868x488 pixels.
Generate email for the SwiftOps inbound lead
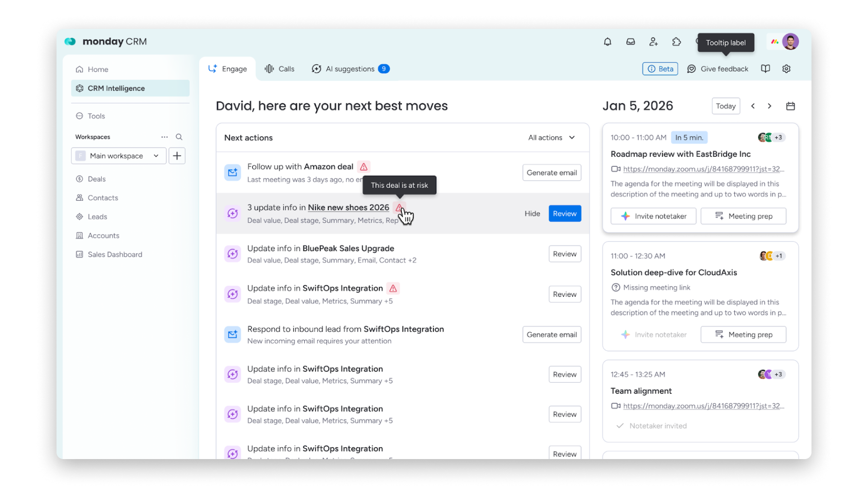(552, 334)
